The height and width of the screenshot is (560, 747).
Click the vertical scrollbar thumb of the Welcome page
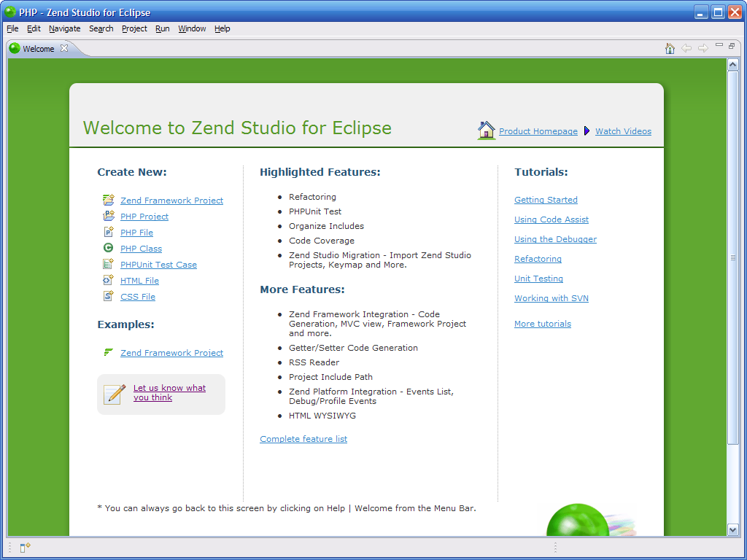pyautogui.click(x=733, y=257)
